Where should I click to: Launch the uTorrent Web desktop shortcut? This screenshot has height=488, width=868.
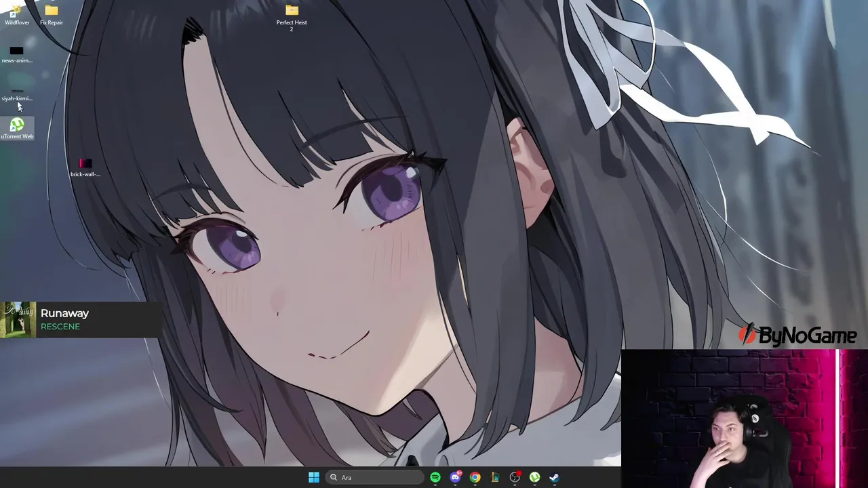point(17,129)
